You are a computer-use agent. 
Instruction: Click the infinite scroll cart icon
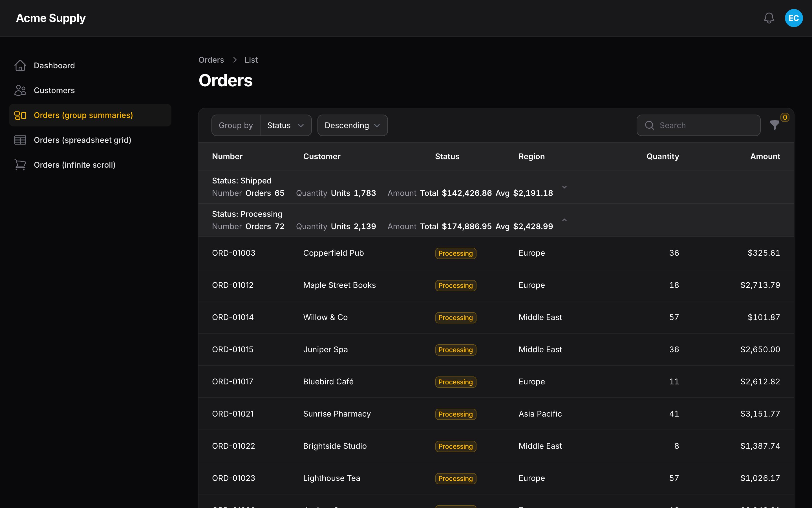(20, 165)
